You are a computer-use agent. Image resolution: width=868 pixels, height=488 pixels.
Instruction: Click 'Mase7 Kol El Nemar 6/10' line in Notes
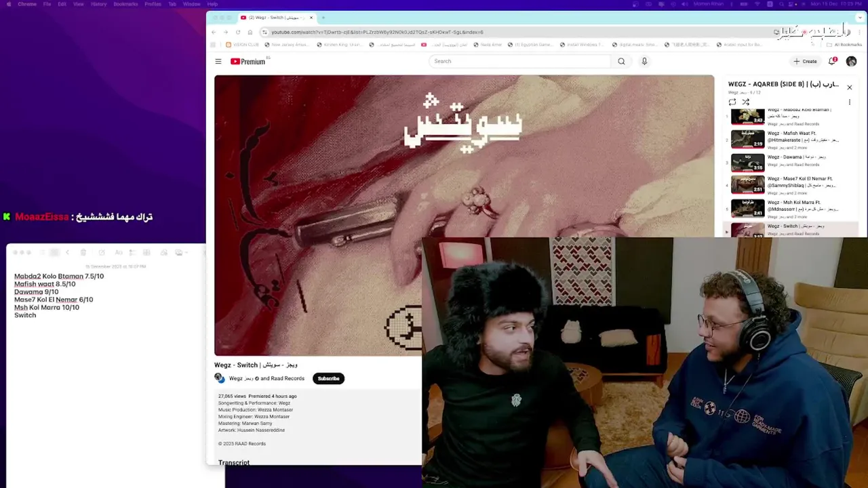(x=54, y=300)
